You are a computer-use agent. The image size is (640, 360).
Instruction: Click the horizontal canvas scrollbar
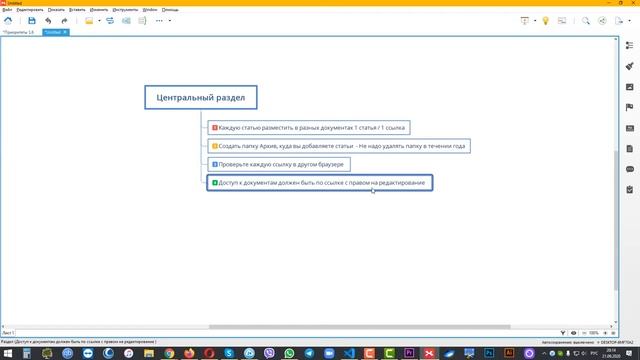coord(359,327)
